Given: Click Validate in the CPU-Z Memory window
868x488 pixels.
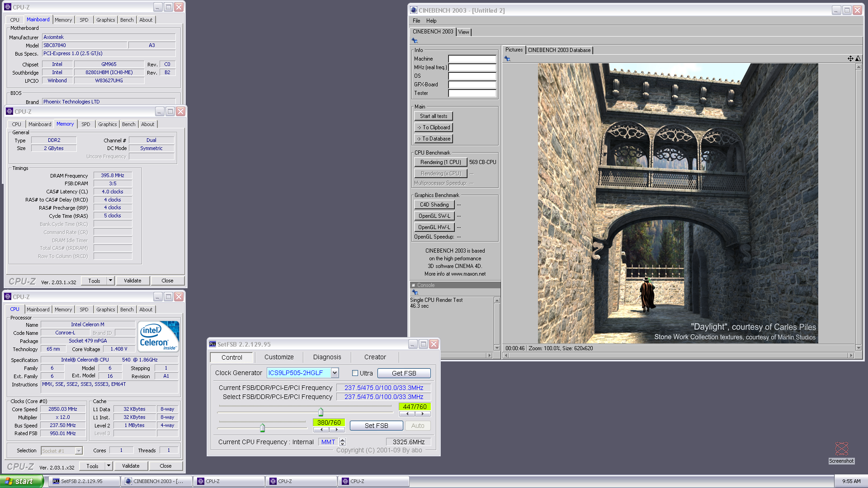Looking at the screenshot, I should point(132,281).
